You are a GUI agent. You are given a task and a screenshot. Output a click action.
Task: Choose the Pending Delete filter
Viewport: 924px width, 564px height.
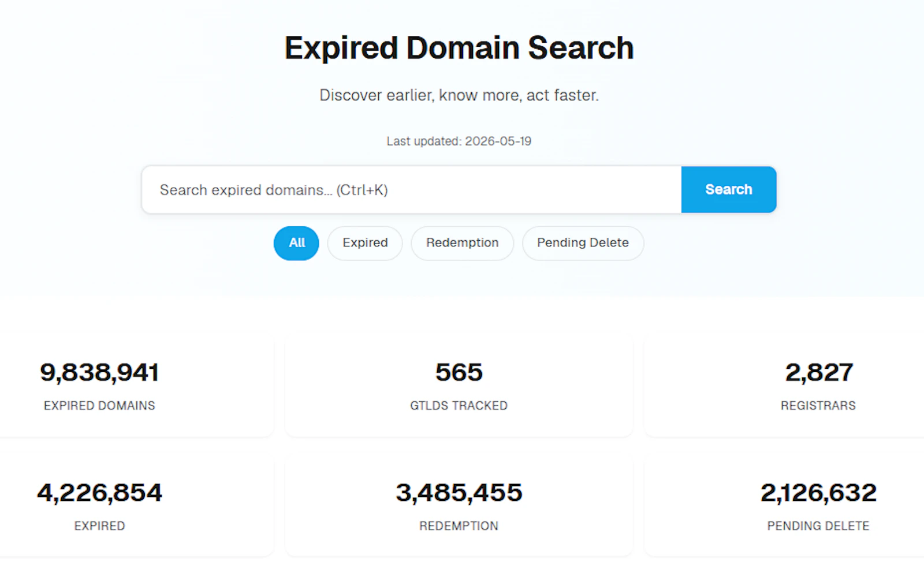583,243
